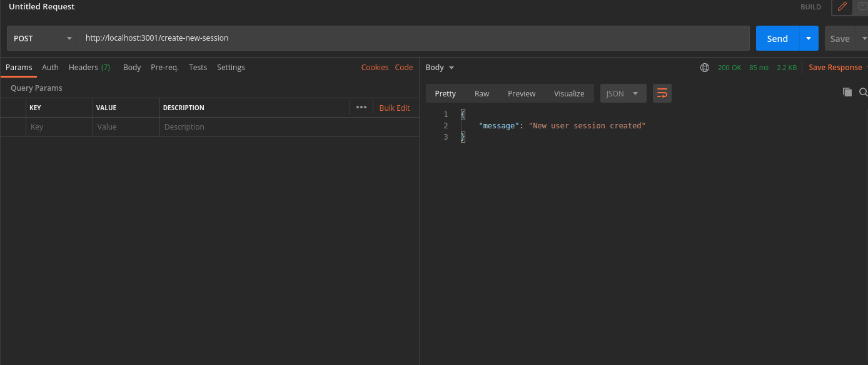Open the comments icon near BUILD
The height and width of the screenshot is (365, 868).
click(864, 6)
